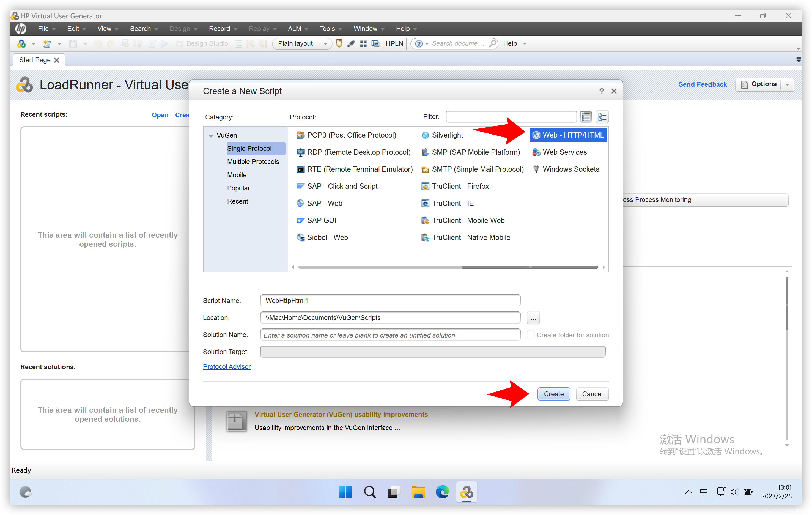Image resolution: width=812 pixels, height=515 pixels.
Task: Open the dropdown arrow beside Options button
Action: pos(788,84)
